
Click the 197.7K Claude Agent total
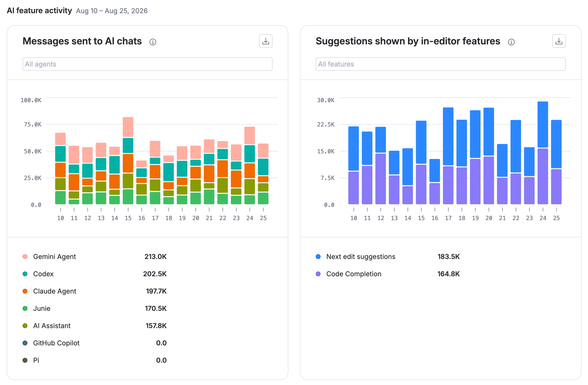(156, 291)
